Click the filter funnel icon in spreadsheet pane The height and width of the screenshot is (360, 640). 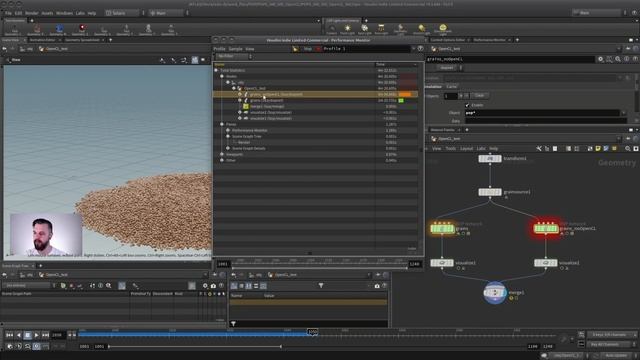321,286
